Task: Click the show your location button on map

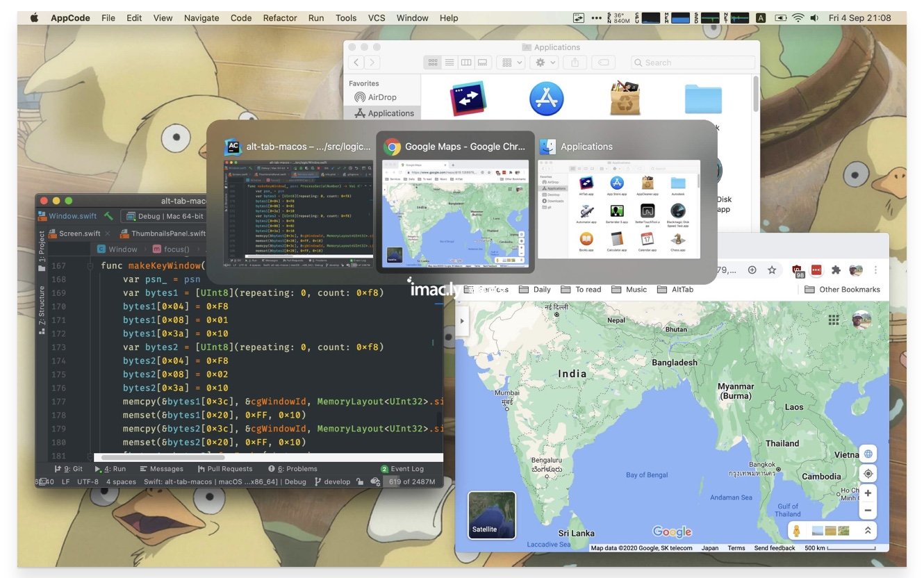Action: point(868,474)
